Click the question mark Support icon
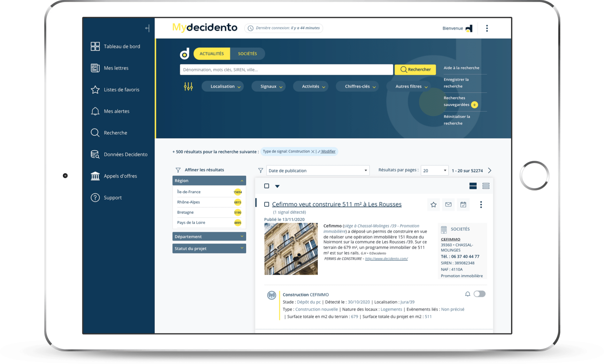 point(95,197)
